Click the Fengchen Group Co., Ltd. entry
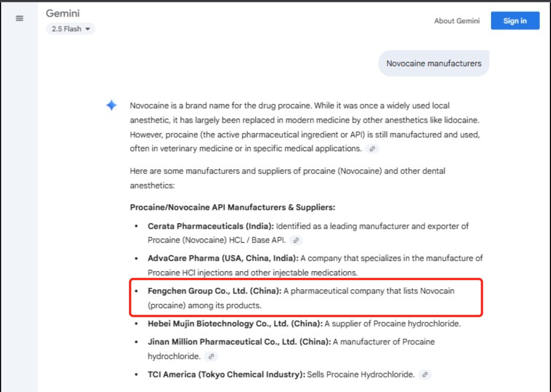 (x=214, y=291)
